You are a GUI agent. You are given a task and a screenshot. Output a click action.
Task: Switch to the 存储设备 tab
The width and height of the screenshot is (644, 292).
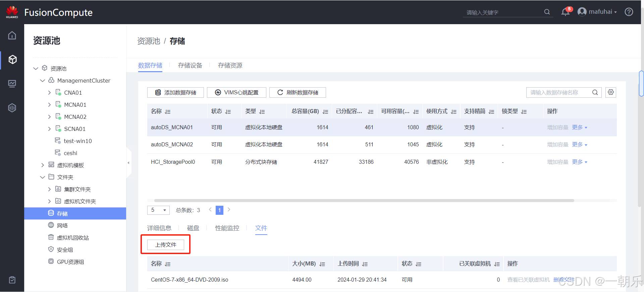(190, 65)
